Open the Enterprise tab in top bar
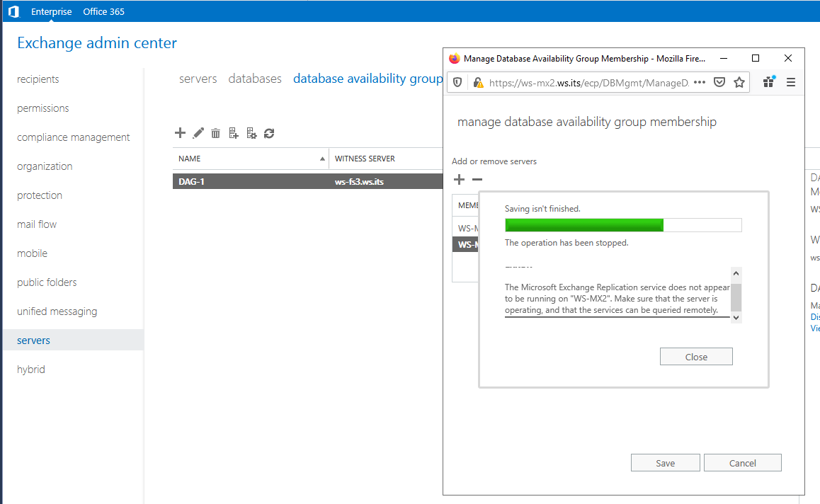Viewport: 820px width, 504px height. pyautogui.click(x=51, y=11)
